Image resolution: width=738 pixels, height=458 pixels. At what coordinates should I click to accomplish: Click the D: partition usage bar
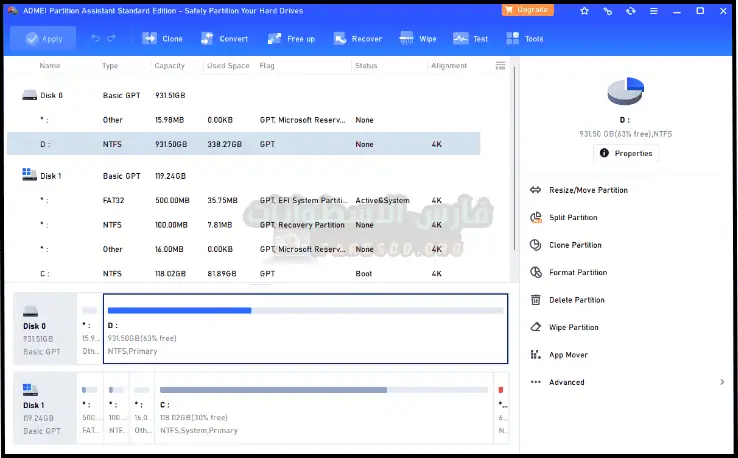coord(304,311)
